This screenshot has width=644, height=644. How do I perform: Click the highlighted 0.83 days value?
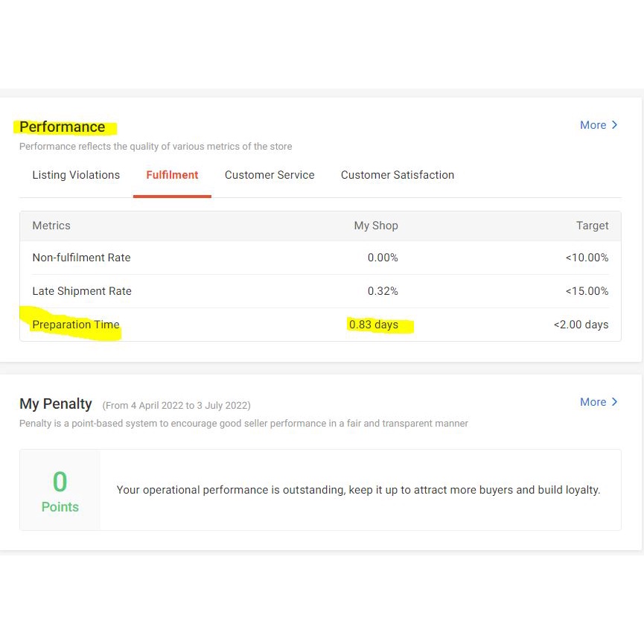(374, 325)
